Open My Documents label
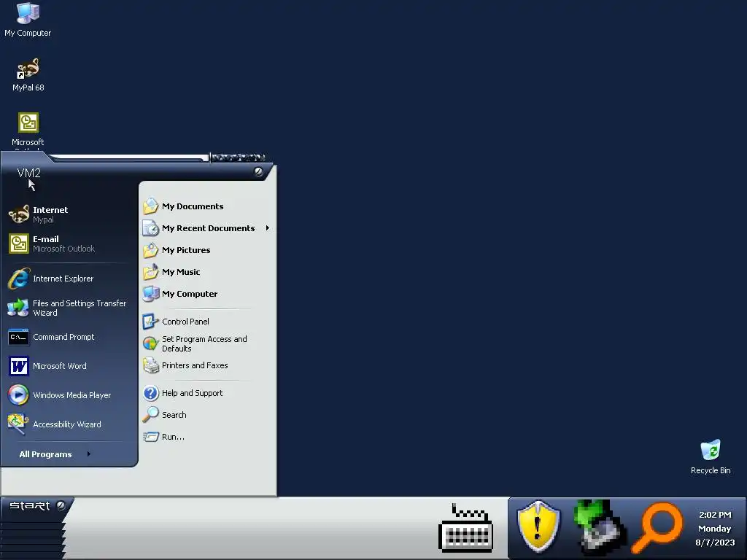 tap(193, 206)
